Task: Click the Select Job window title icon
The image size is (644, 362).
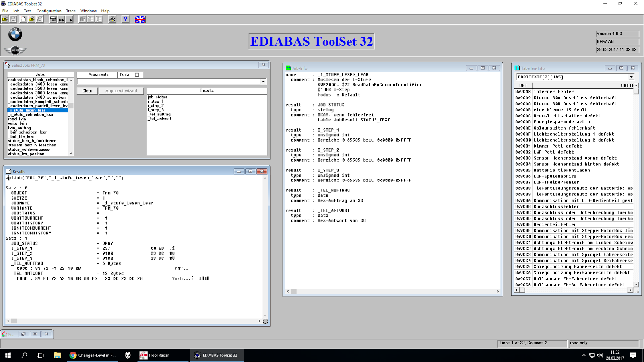Action: 8,65
